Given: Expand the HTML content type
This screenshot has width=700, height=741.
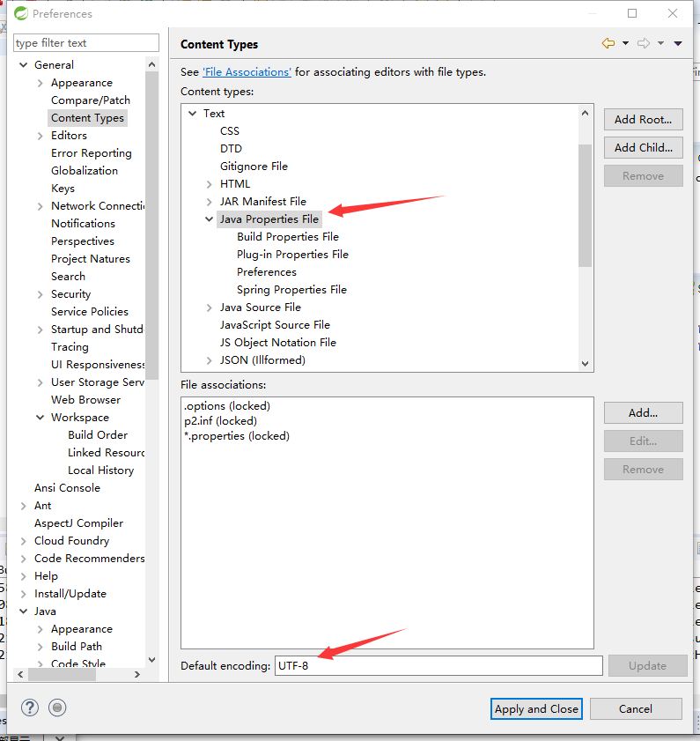Looking at the screenshot, I should click(210, 184).
